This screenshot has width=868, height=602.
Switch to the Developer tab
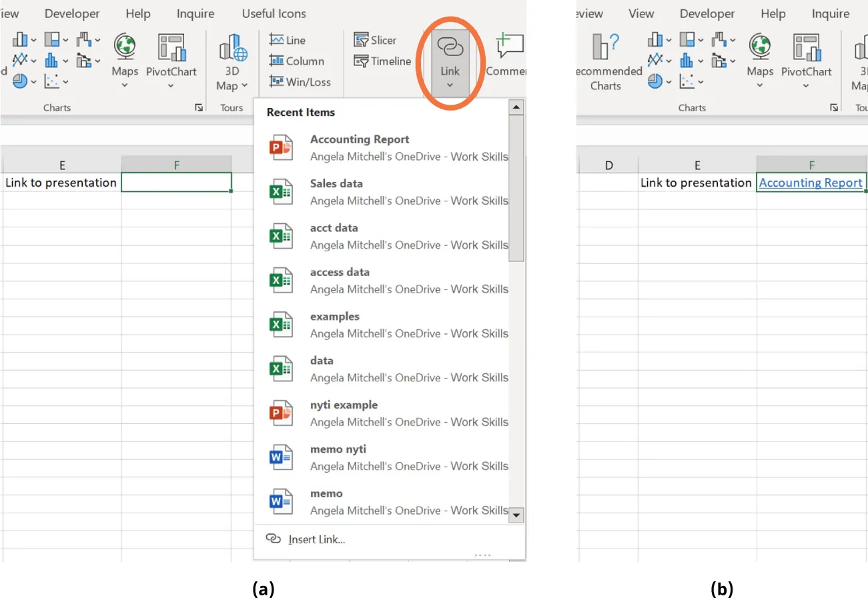click(72, 13)
